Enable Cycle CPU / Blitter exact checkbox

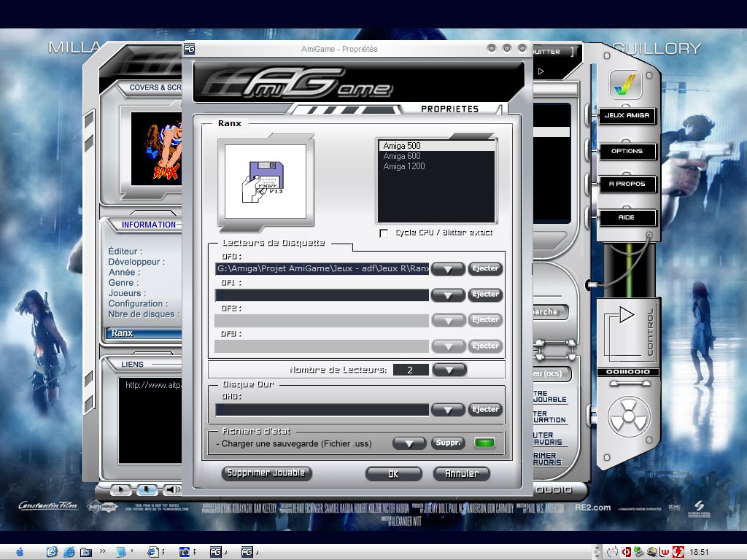[x=384, y=233]
